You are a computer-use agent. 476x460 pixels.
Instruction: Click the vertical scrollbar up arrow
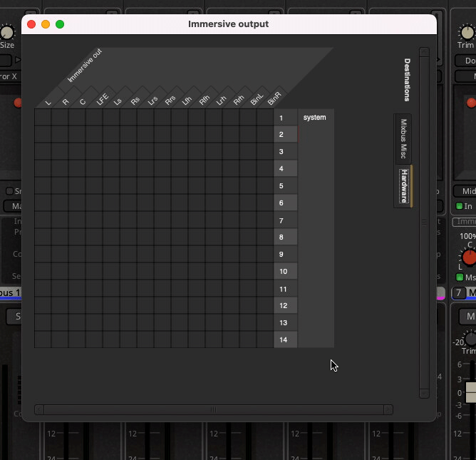click(x=424, y=52)
